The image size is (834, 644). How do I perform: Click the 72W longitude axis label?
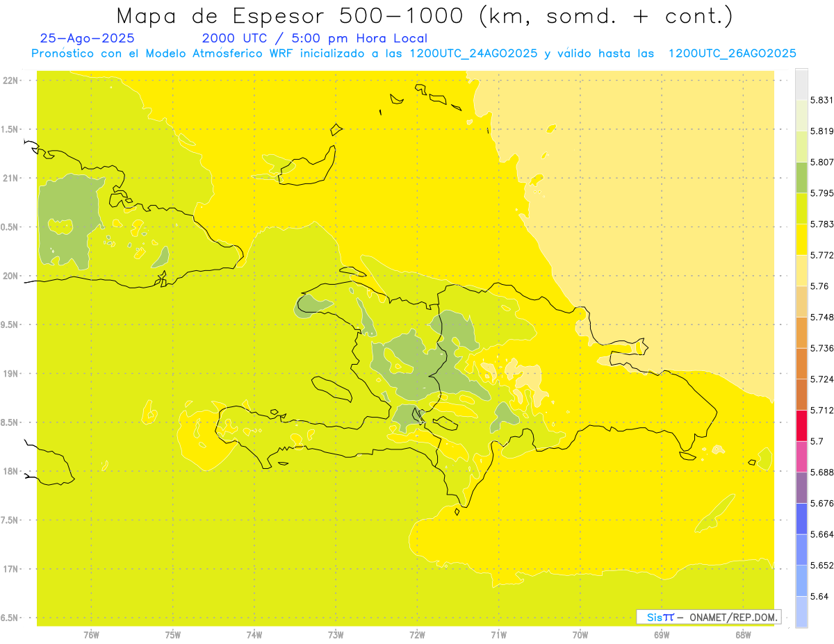pos(417,634)
